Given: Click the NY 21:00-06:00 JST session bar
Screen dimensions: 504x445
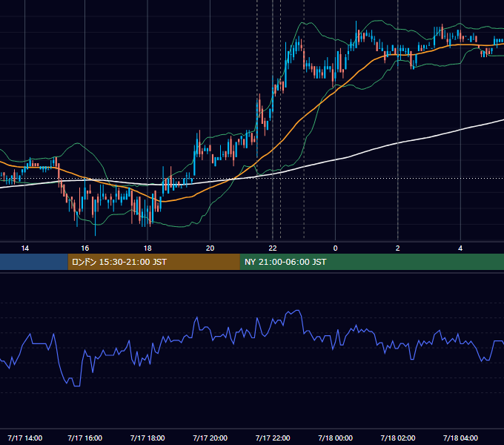Looking at the screenshot, I should tap(372, 262).
